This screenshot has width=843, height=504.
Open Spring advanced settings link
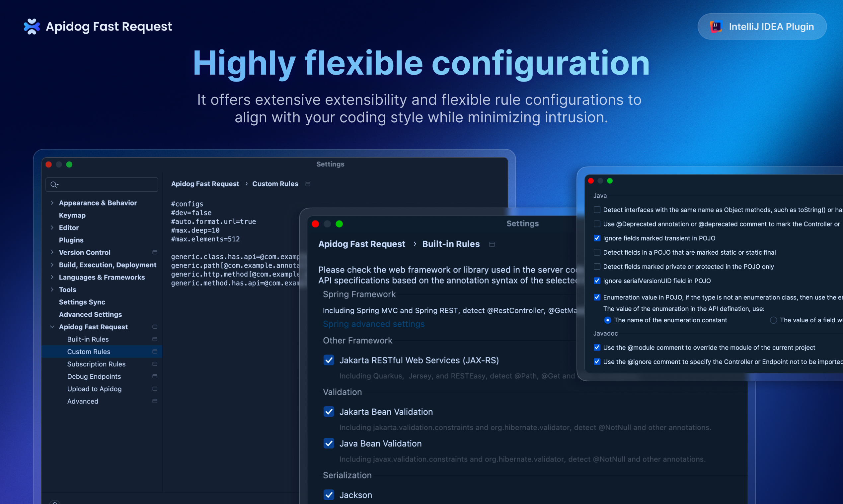[374, 324]
